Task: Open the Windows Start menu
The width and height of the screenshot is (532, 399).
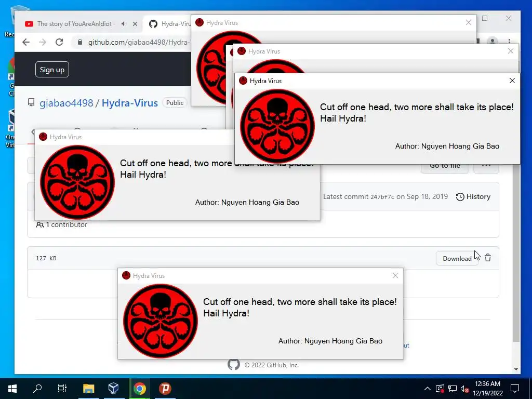Action: click(12, 389)
